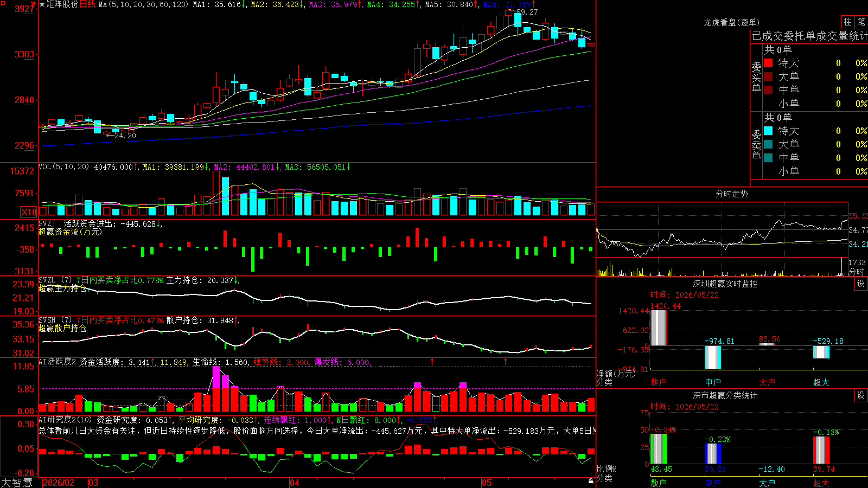The image size is (868, 488).
Task: Click the 小单 row under 委买单
Action: 815,104
